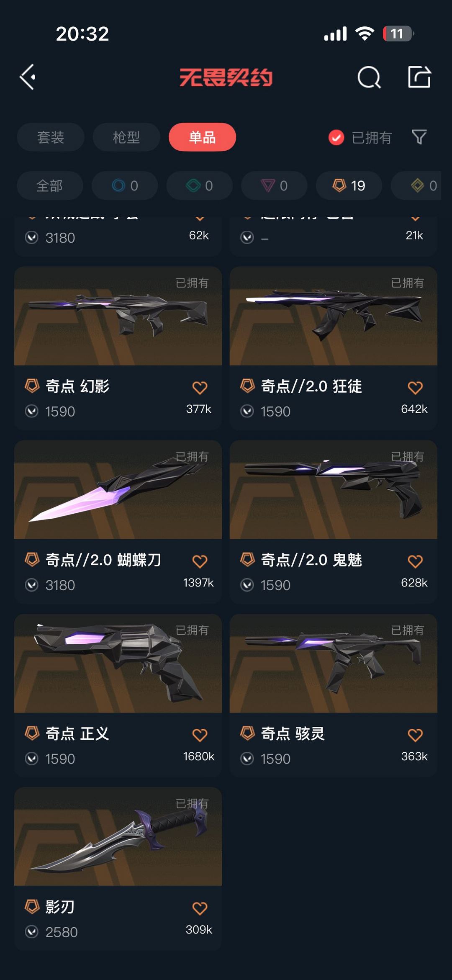Viewport: 452px width, 980px height.
Task: Toggle heart on 奇点 骇灵
Action: click(x=415, y=735)
